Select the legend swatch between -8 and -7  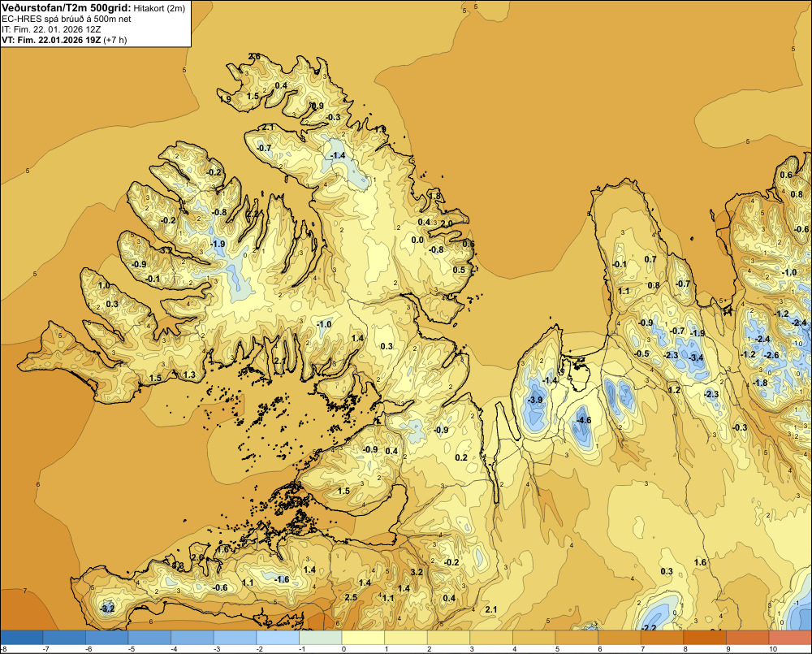(21, 637)
